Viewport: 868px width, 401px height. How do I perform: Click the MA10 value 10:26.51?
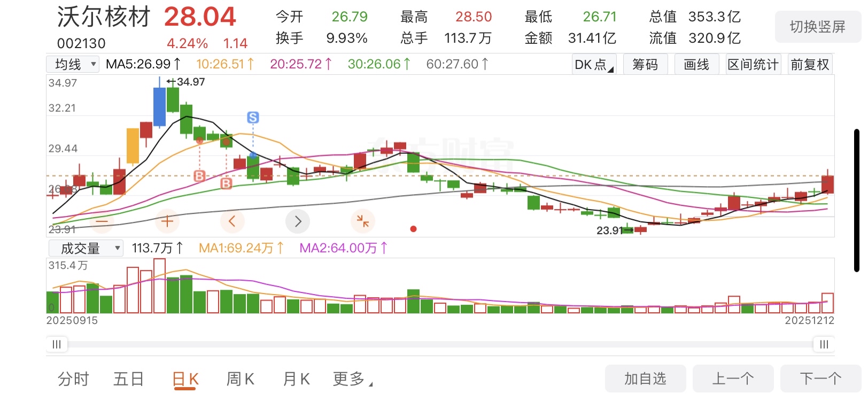(x=225, y=64)
